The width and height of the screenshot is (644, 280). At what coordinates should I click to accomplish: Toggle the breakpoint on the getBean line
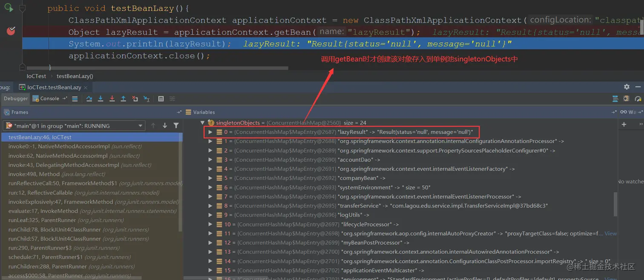point(11,31)
